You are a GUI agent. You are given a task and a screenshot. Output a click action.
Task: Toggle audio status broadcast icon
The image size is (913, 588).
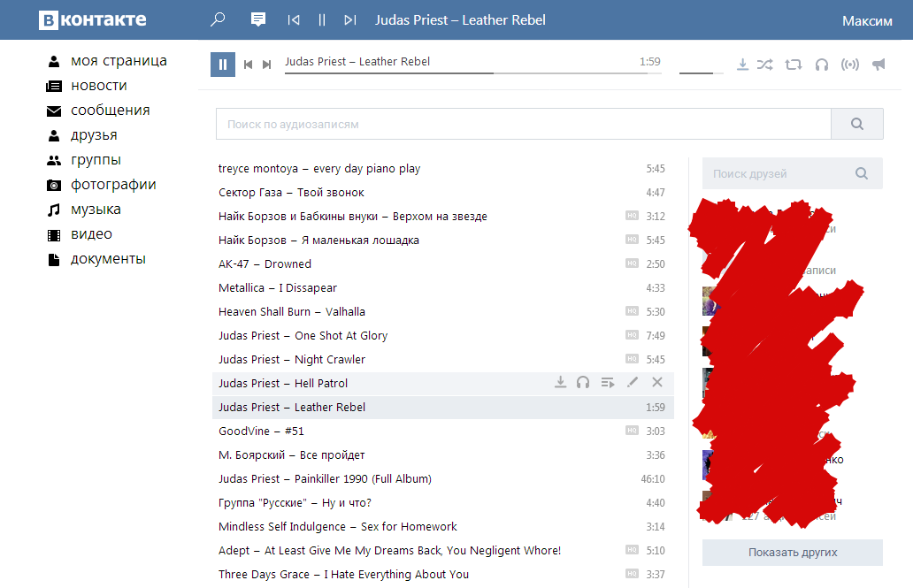[850, 64]
